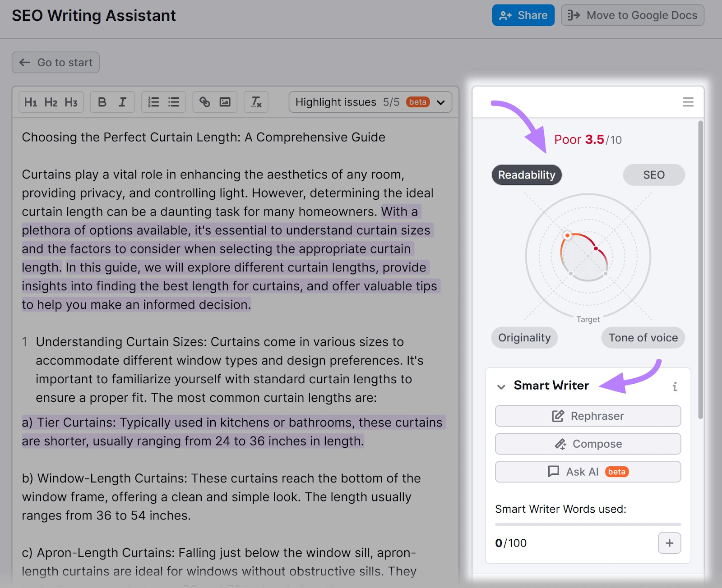Open the Highlight issues dropdown
The image size is (722, 588).
tap(370, 102)
